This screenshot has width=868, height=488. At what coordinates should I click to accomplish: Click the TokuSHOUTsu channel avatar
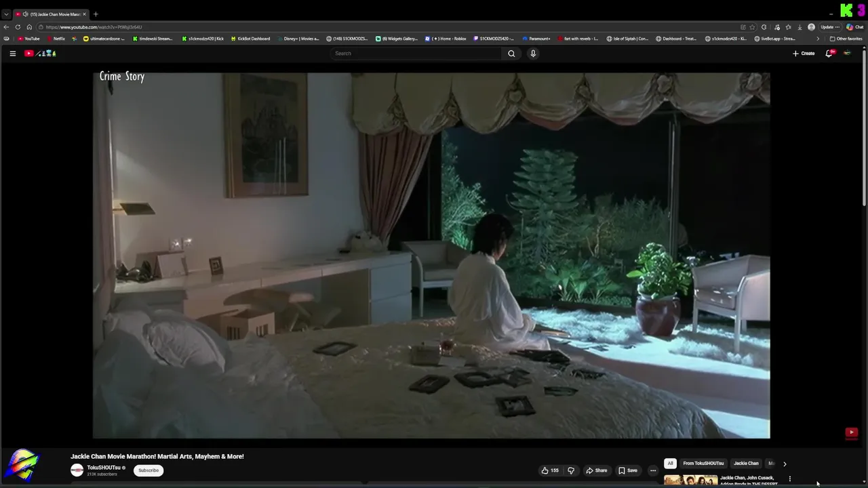tap(77, 470)
